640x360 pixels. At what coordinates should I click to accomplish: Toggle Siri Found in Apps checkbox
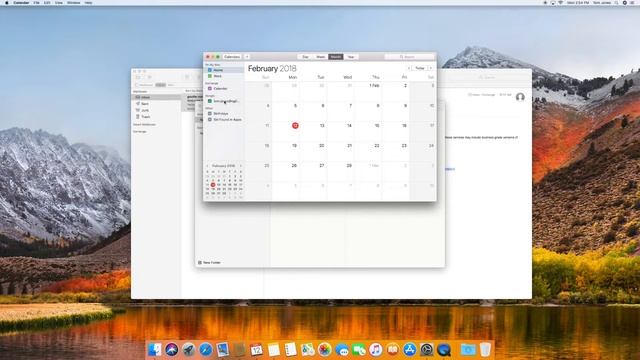click(210, 120)
